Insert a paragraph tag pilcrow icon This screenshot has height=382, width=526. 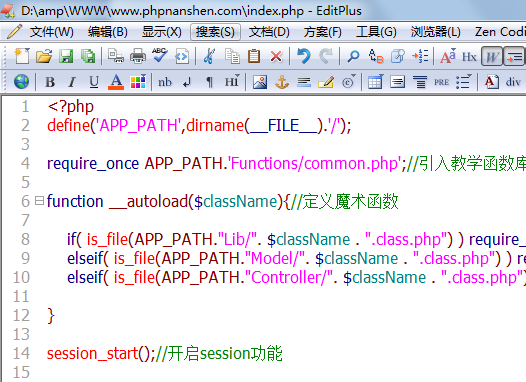click(209, 83)
